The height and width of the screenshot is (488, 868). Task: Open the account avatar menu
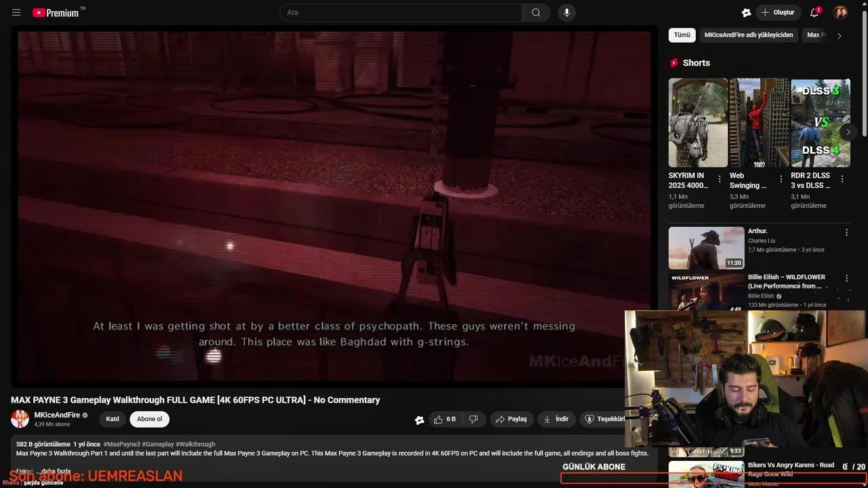(840, 12)
